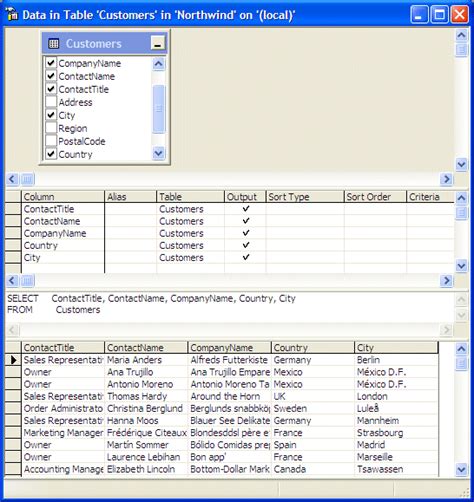The image size is (474, 502).
Task: Click up arrow in Customers field list scrollbar
Action: point(159,63)
